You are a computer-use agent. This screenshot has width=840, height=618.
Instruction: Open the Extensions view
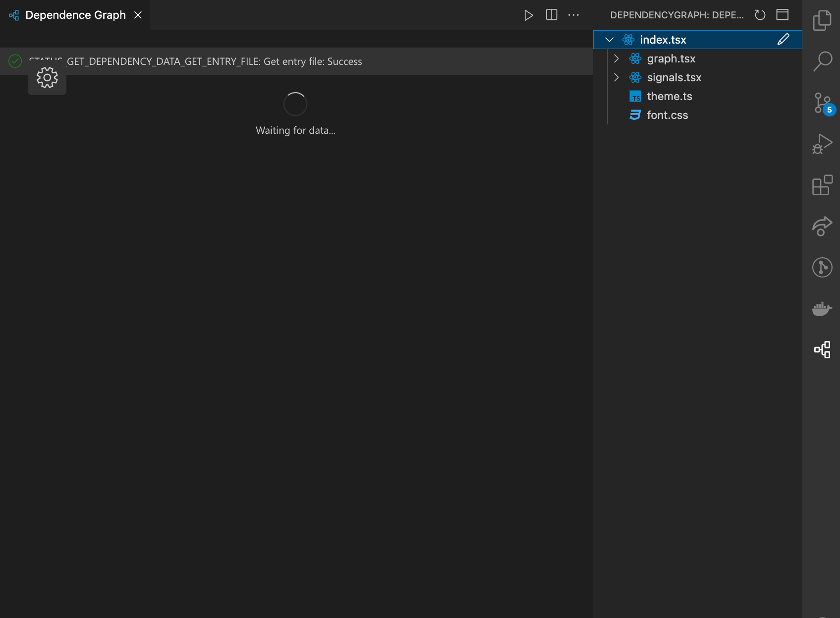point(821,185)
